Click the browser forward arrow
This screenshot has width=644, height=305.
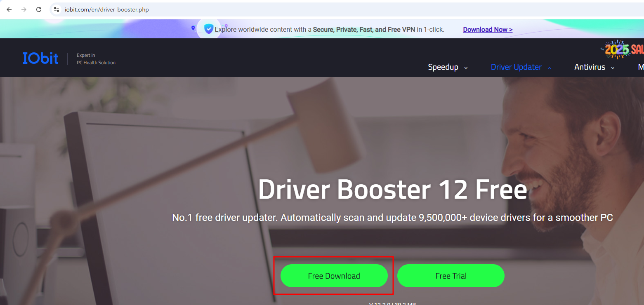(24, 9)
